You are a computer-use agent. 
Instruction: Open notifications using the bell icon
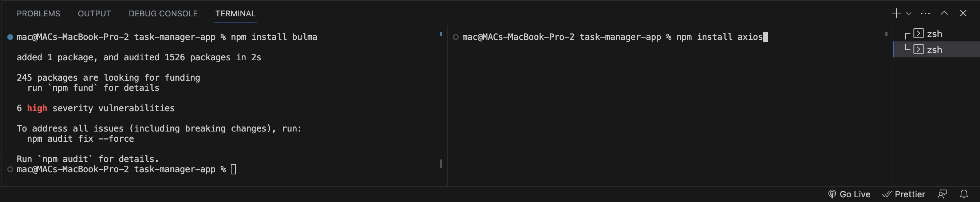(x=964, y=194)
